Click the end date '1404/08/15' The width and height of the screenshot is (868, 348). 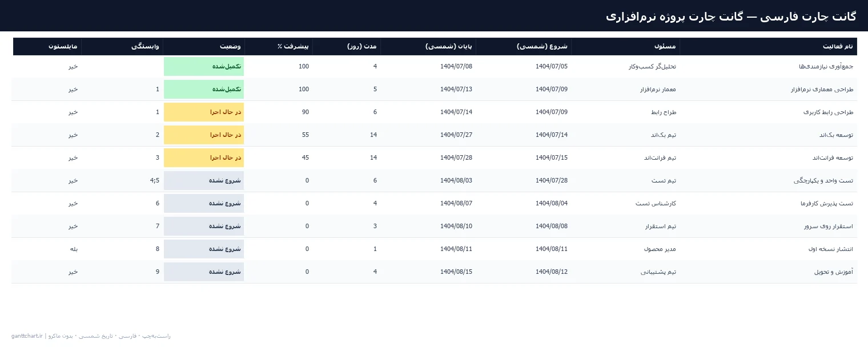456,272
